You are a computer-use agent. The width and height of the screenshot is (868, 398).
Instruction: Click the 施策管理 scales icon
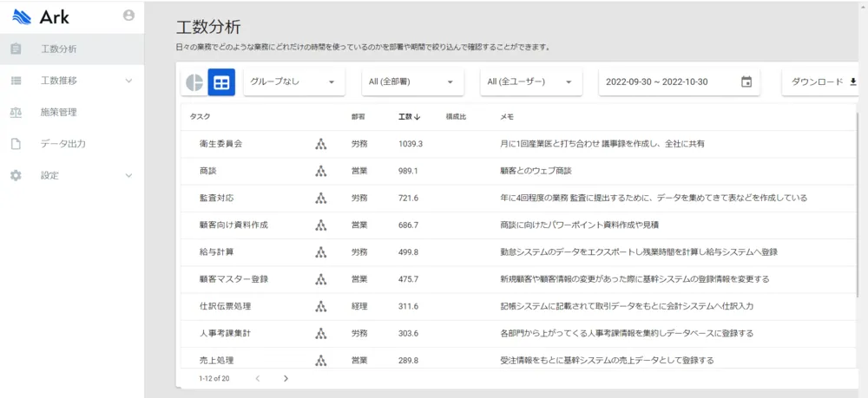[x=16, y=112]
